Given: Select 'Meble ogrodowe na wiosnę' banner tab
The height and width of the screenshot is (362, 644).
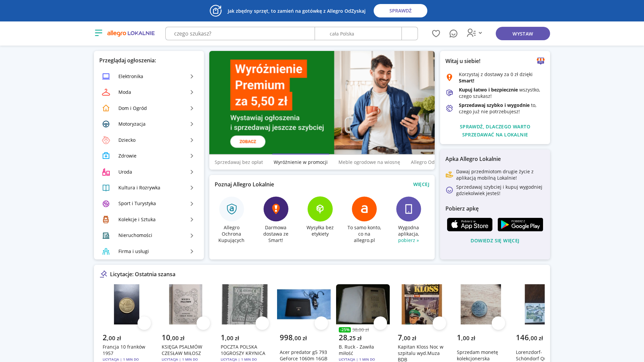Looking at the screenshot, I should coord(369,162).
